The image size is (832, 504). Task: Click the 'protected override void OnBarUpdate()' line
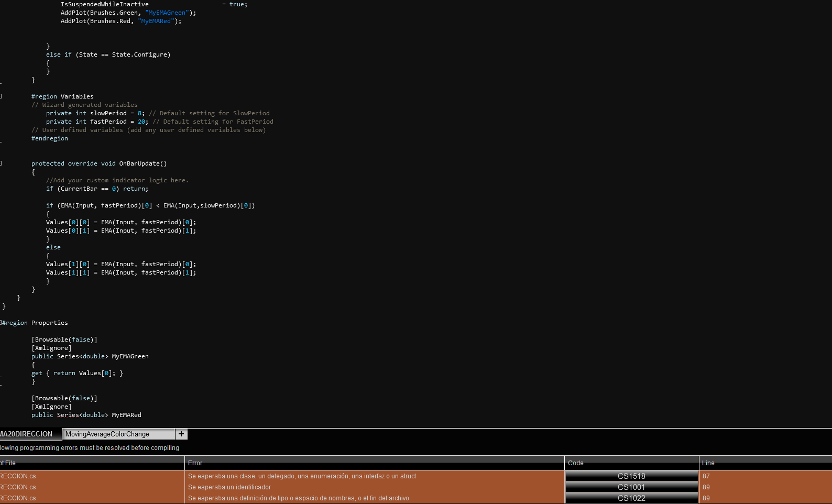[99, 163]
